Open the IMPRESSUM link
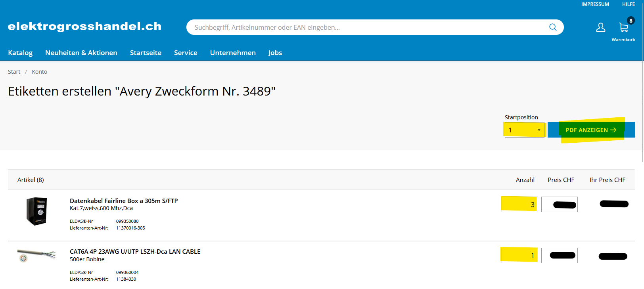The image size is (644, 289). coord(595,4)
